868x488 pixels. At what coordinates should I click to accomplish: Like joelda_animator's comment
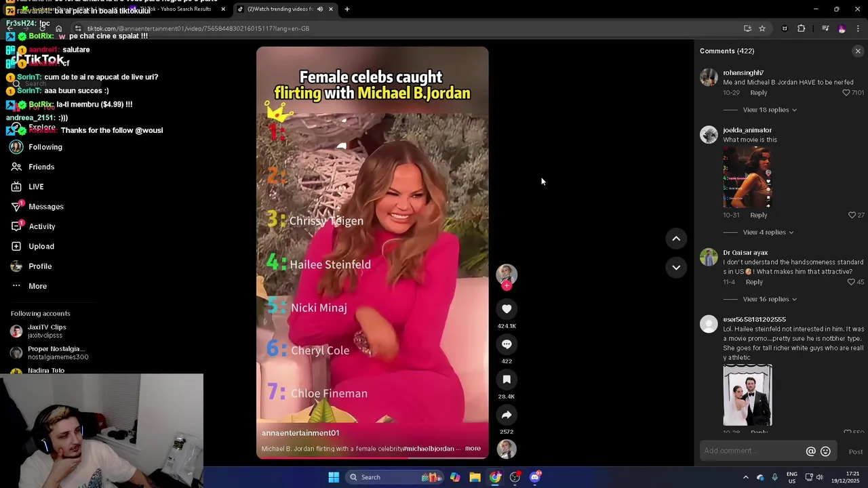(852, 215)
